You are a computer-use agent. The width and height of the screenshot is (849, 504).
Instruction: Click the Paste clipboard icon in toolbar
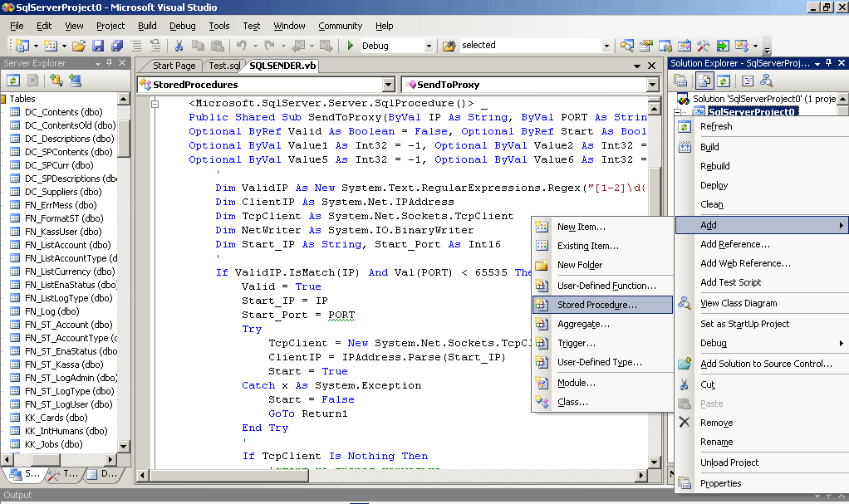218,46
